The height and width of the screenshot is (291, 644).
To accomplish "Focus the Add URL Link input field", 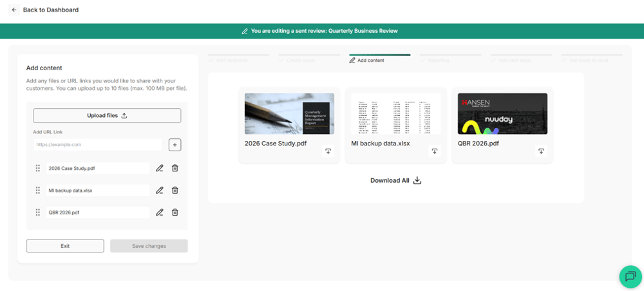I will point(98,144).
